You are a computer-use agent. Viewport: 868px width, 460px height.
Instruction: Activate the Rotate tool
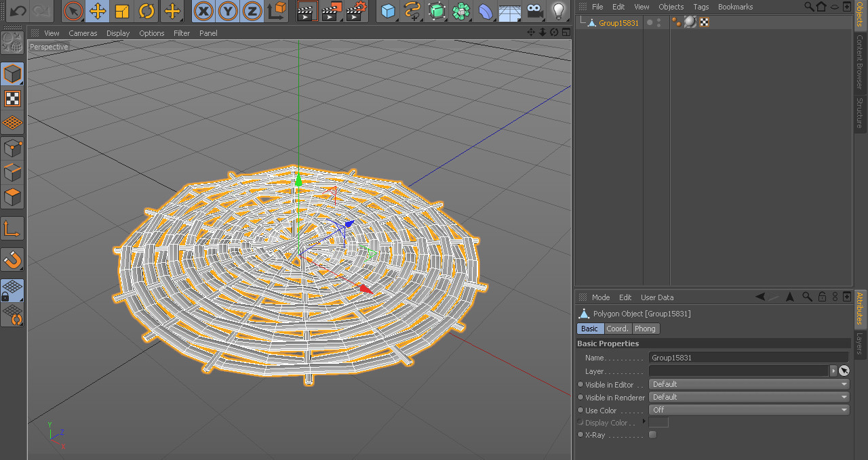click(x=146, y=11)
